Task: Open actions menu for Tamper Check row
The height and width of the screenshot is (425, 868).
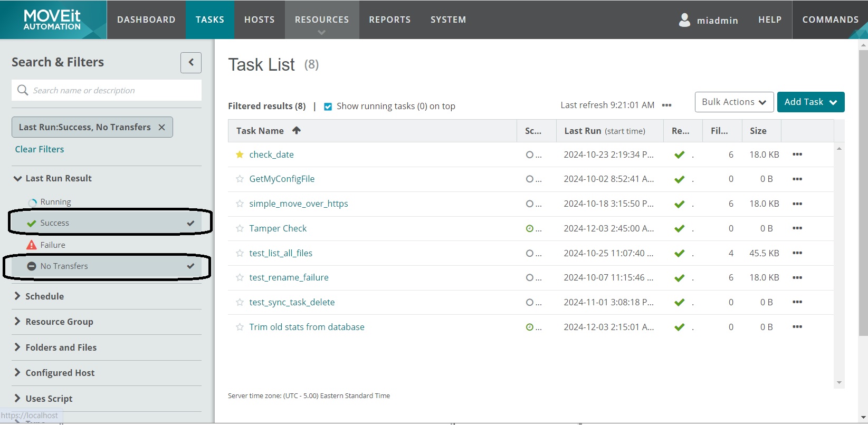Action: pos(797,228)
